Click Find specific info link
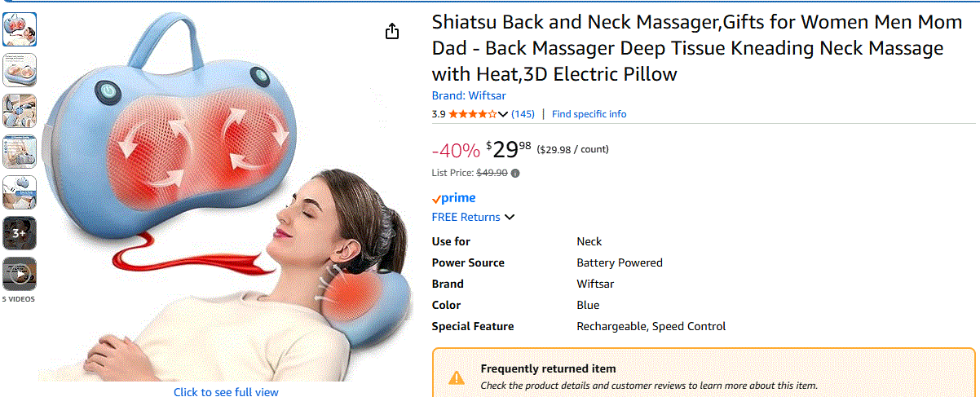Image resolution: width=980 pixels, height=397 pixels. click(589, 114)
